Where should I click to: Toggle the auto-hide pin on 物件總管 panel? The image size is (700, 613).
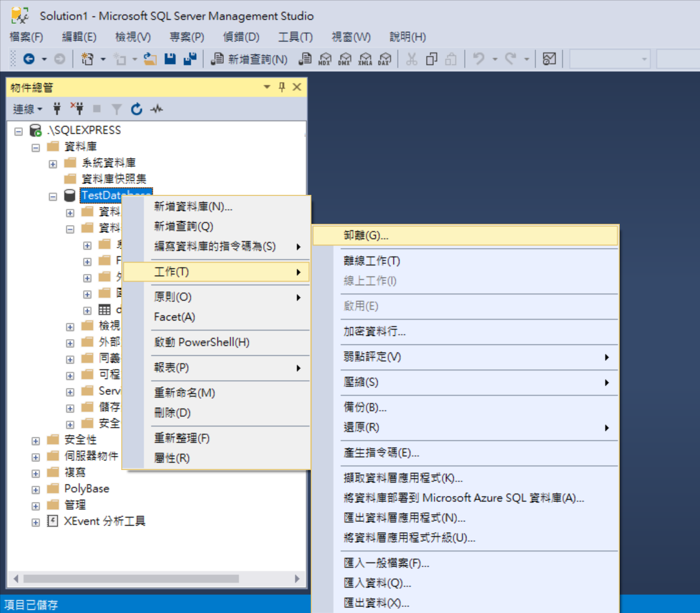282,87
